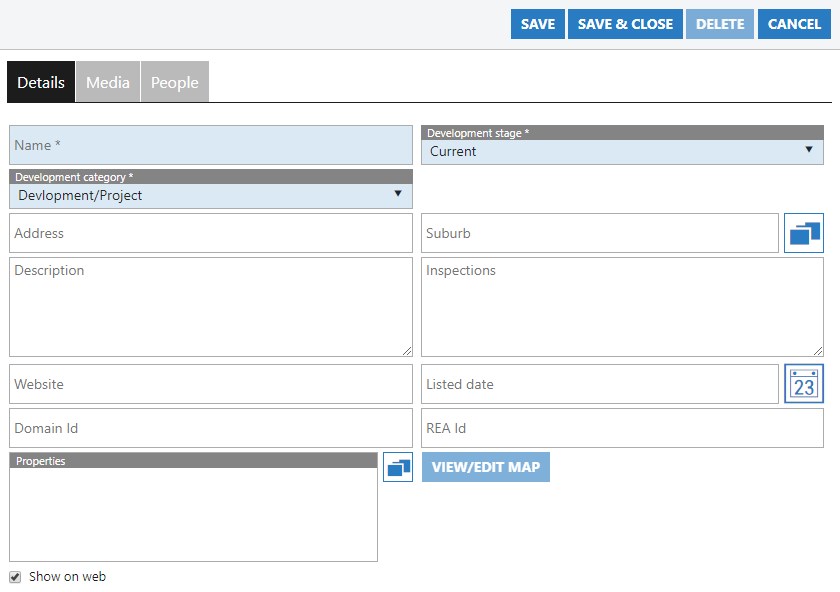This screenshot has width=840, height=592.
Task: Click inside the Description text area
Action: (x=210, y=307)
